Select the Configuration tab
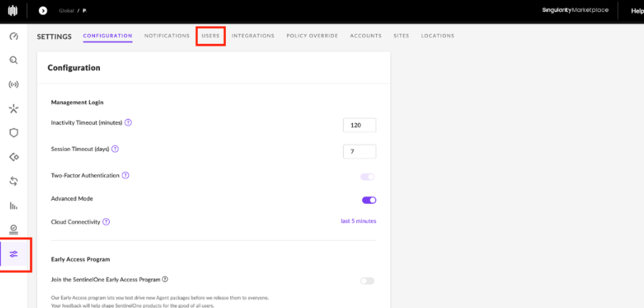This screenshot has height=308, width=644. coord(108,35)
